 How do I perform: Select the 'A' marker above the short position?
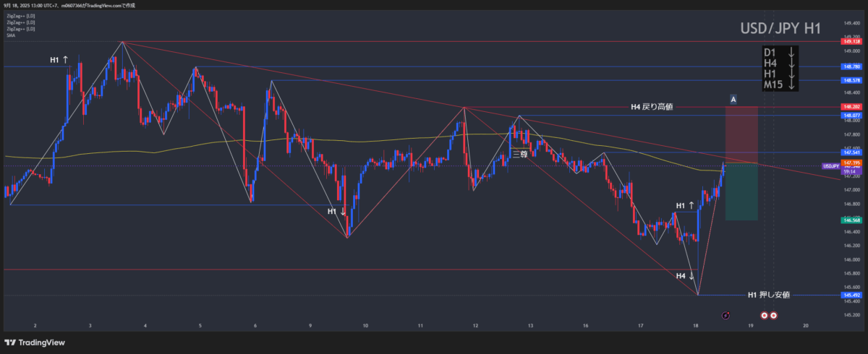(x=733, y=99)
